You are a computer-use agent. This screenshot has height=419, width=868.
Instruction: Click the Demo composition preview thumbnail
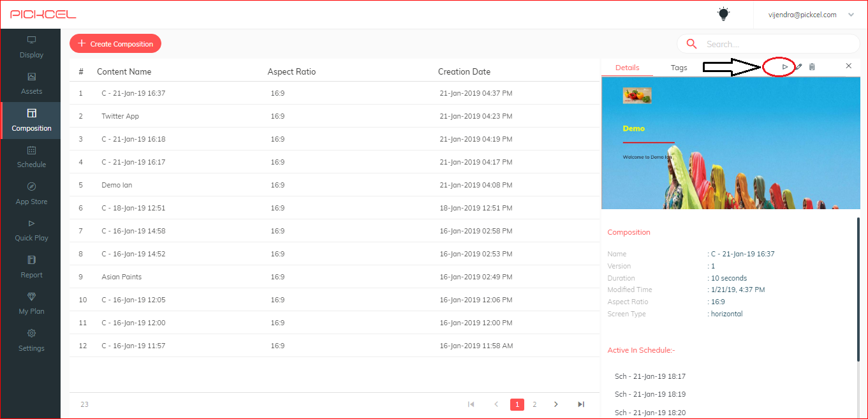pos(731,143)
